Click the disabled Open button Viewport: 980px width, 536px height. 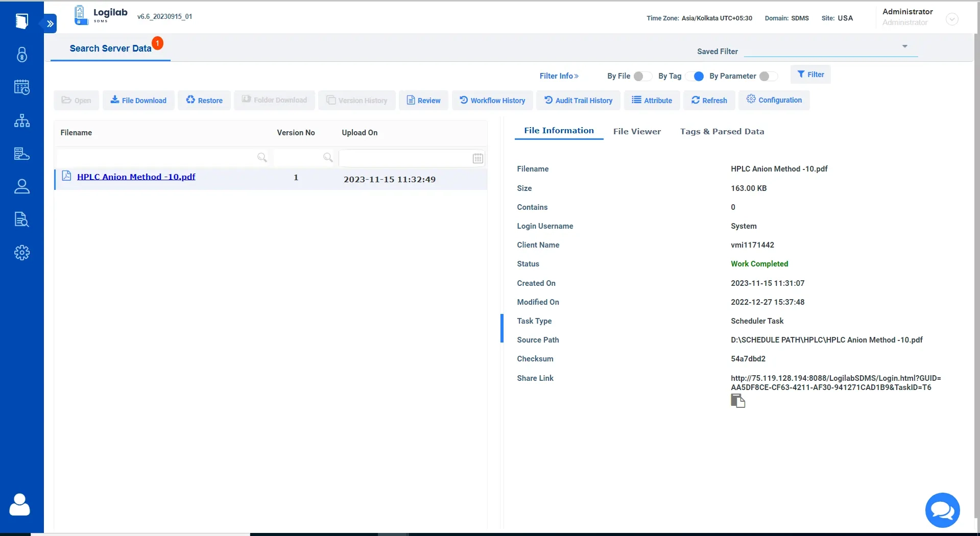coord(77,101)
